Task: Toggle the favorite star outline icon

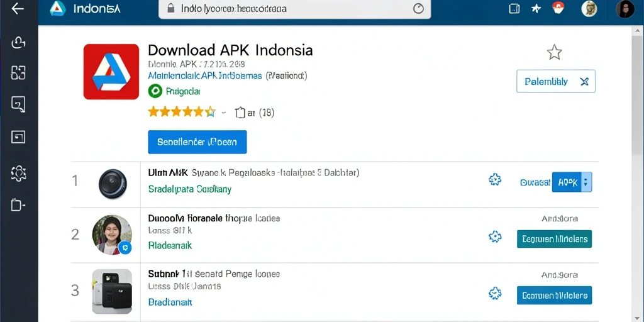Action: (554, 53)
